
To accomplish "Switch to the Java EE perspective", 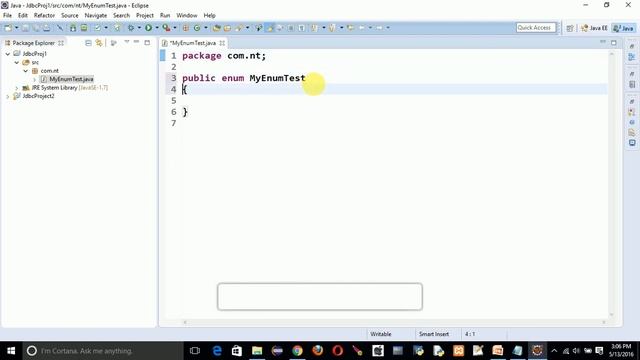I will 594,28.
